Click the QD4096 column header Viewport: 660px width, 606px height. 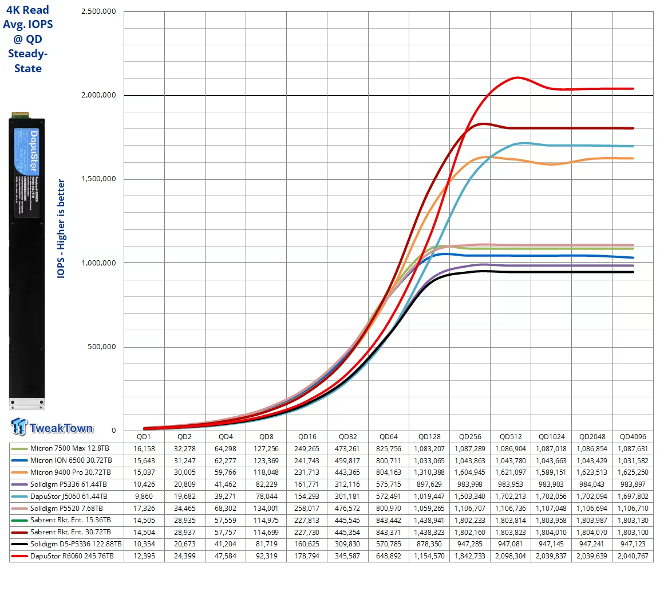point(633,437)
